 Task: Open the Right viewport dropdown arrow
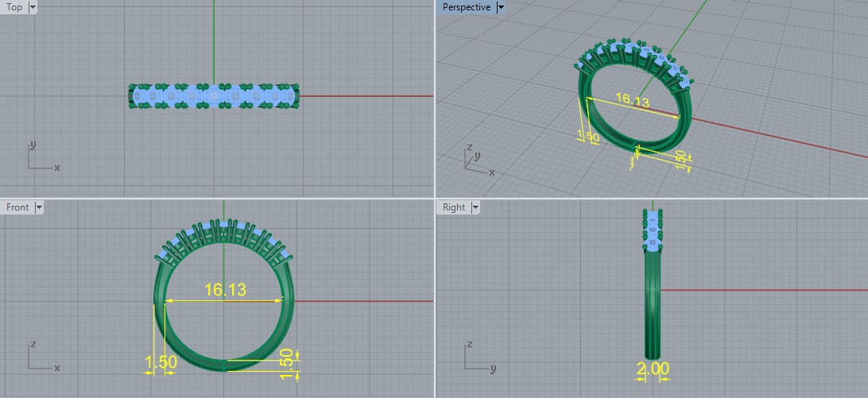coord(475,207)
